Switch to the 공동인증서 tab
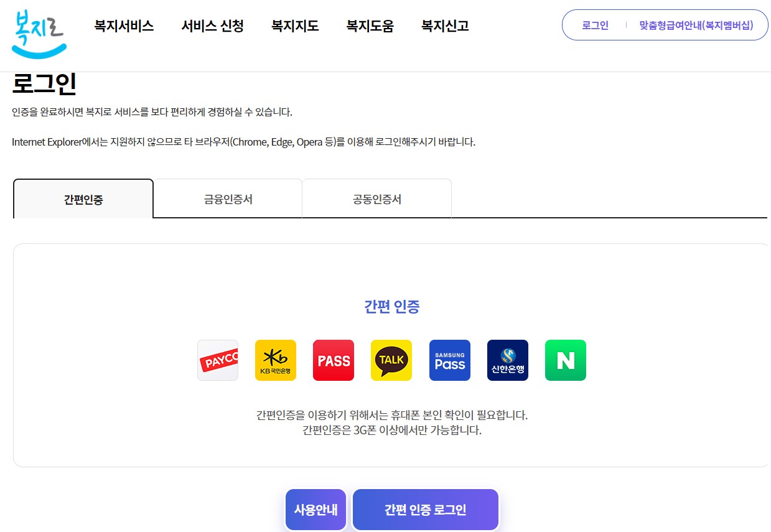Screen dimensions: 771x532 tap(376, 198)
